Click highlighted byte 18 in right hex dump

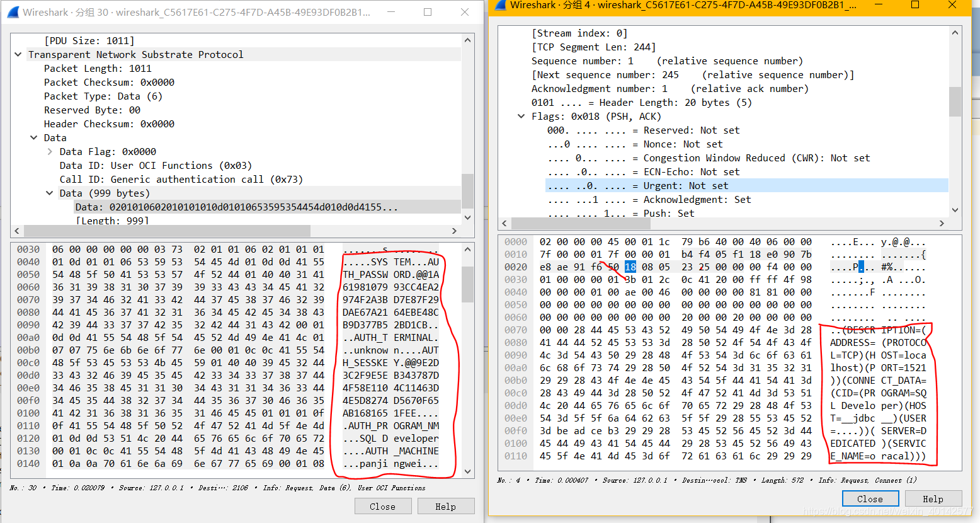[x=630, y=267]
